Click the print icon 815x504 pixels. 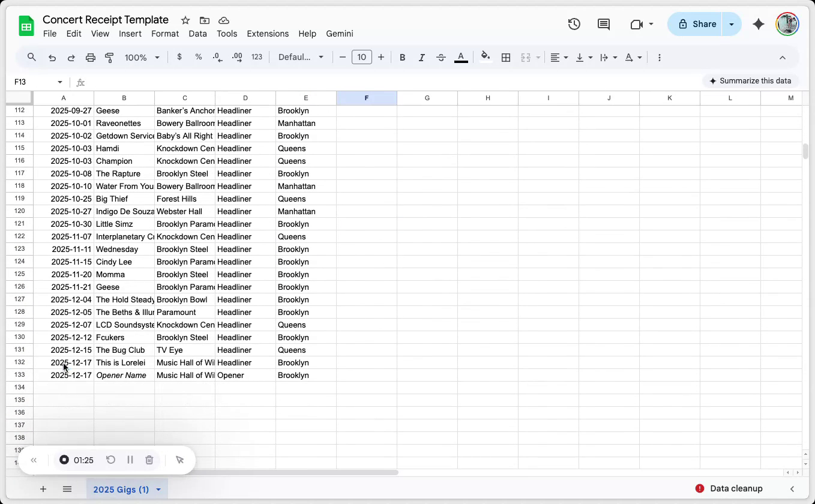(91, 58)
